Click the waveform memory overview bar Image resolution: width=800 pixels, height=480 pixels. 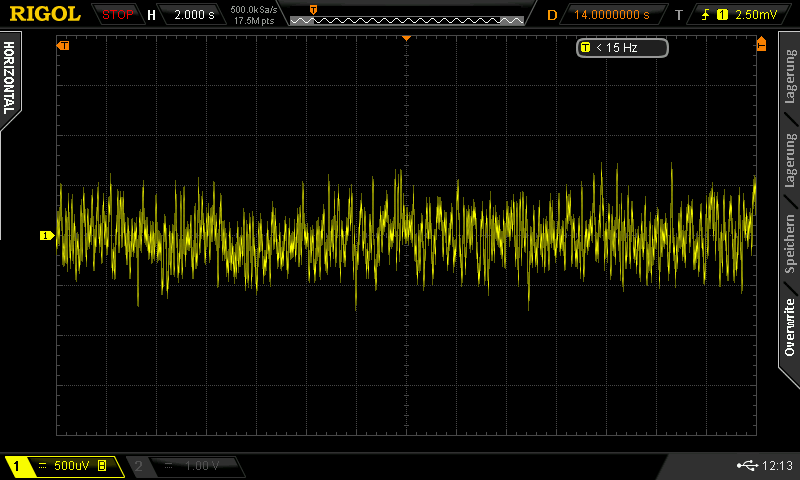coord(407,20)
